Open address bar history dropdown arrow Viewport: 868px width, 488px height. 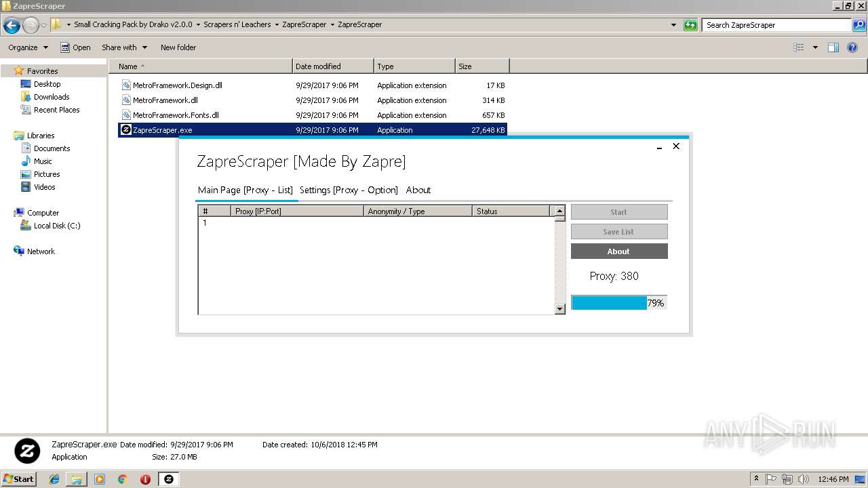pos(673,25)
